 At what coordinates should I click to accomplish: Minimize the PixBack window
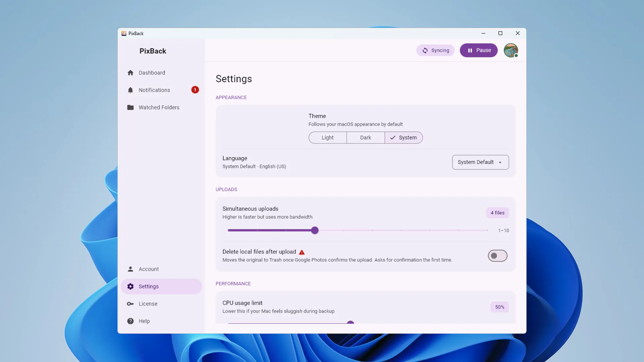point(483,33)
